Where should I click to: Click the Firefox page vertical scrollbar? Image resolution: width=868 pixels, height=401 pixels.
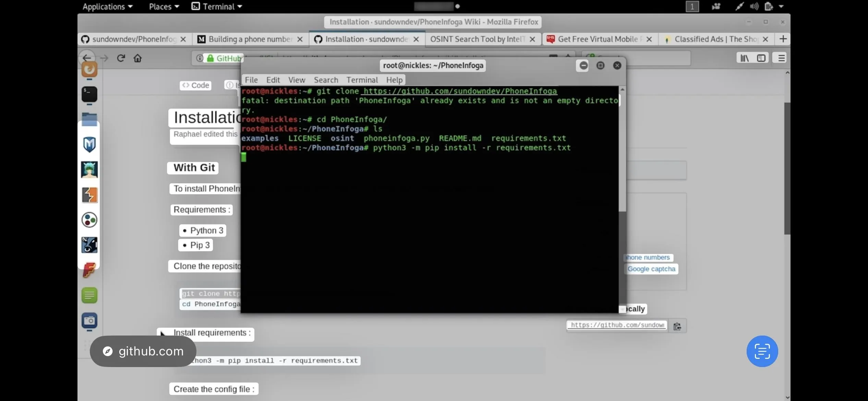pyautogui.click(x=787, y=168)
